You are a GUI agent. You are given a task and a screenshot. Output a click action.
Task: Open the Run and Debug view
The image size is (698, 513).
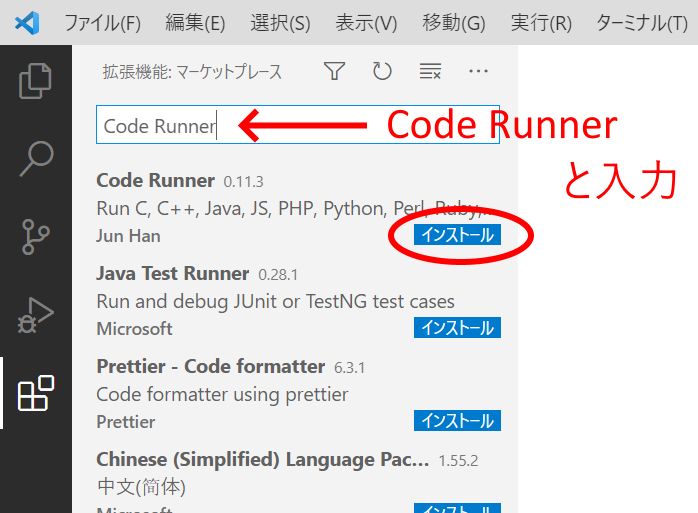[x=35, y=315]
